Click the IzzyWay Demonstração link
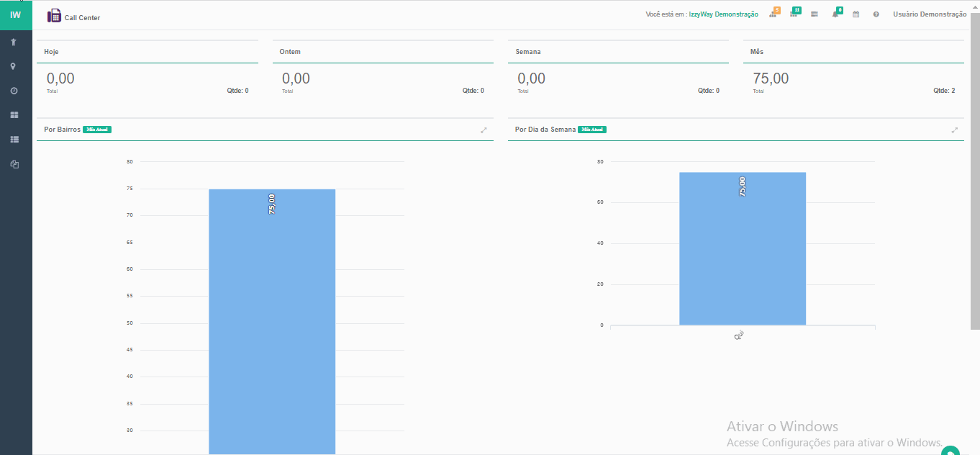The height and width of the screenshot is (455, 980). [x=723, y=14]
